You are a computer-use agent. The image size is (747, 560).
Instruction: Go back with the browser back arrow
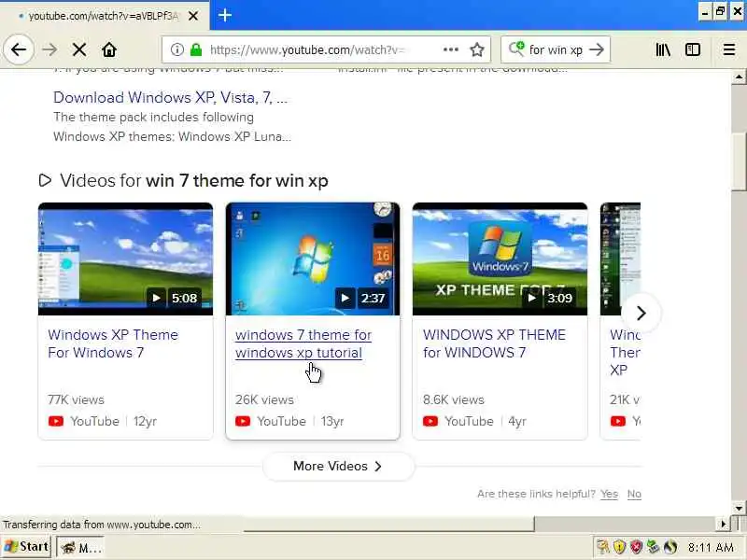coord(19,49)
